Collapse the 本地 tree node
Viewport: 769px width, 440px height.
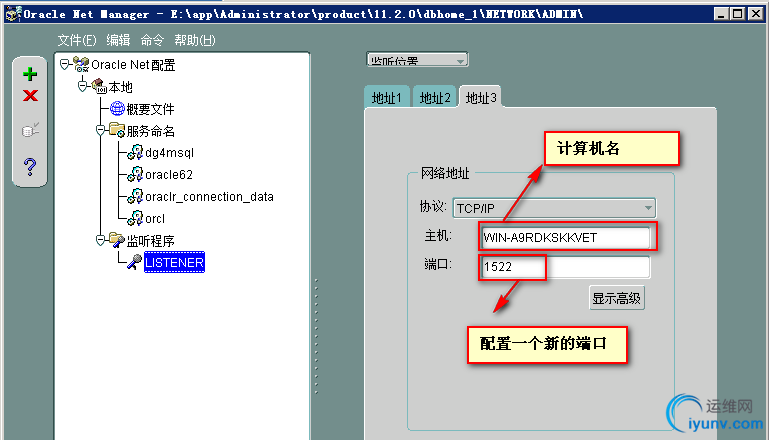pyautogui.click(x=82, y=86)
